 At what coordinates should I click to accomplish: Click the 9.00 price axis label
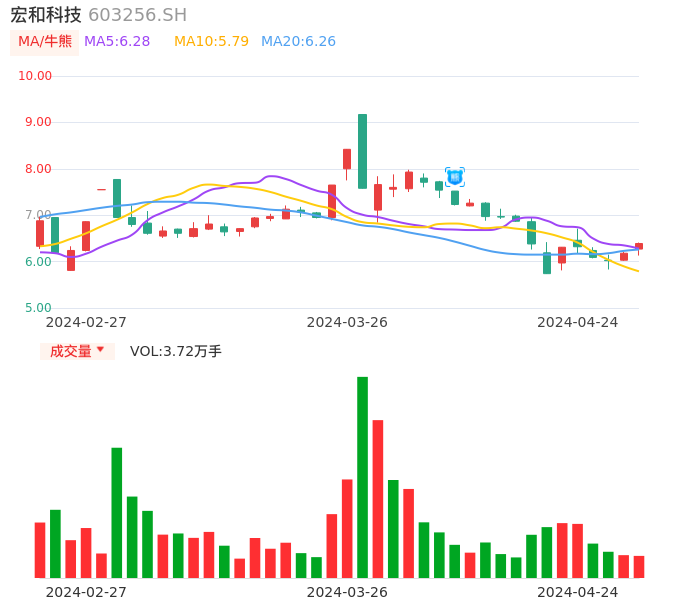(38, 122)
